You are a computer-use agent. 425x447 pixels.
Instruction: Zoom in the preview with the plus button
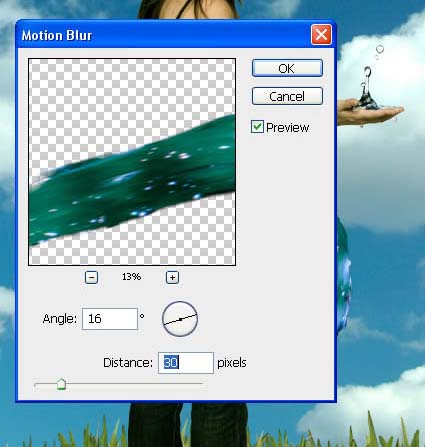pos(172,277)
